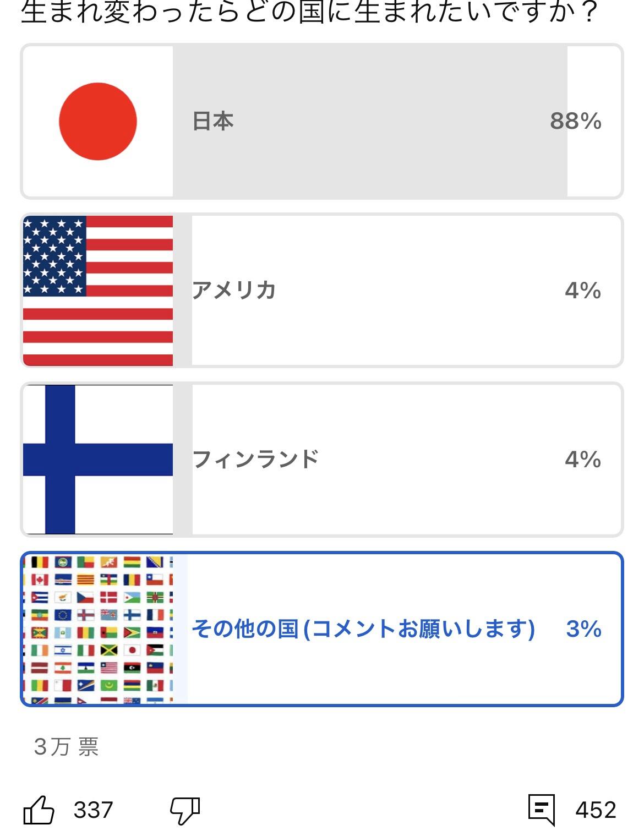
Task: Select the アメリカ poll option
Action: [234, 290]
